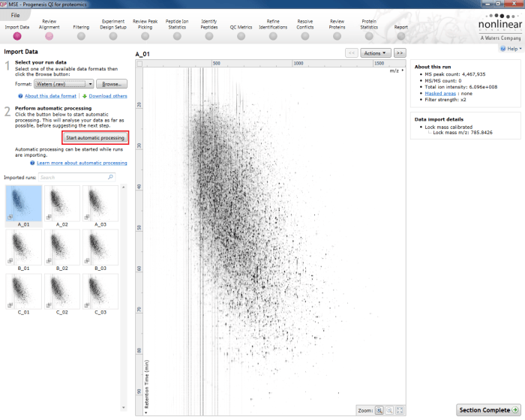Open the Identify Peptides step circle
Viewport: 525px width, 420px height.
209,36
